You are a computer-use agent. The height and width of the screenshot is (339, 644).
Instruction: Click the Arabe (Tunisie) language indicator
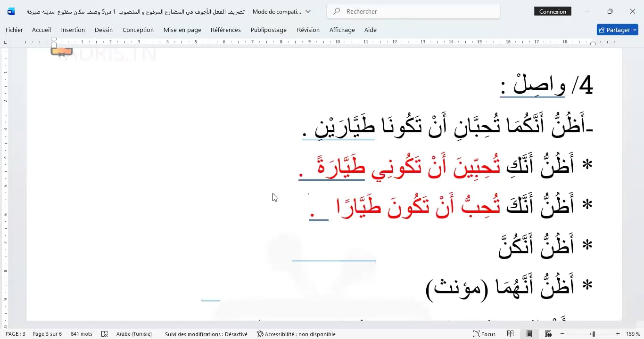134,334
